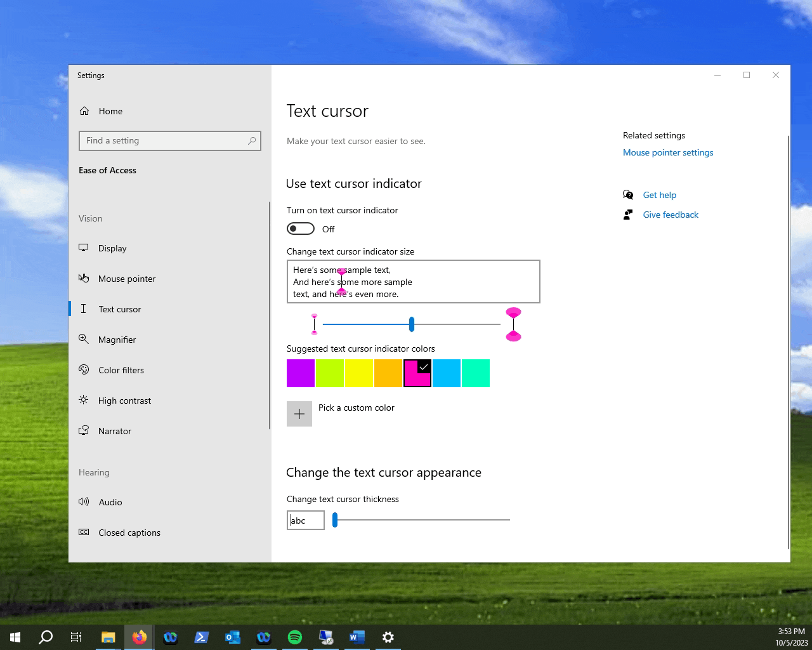Open Audio settings under Hearing
The height and width of the screenshot is (650, 812).
pos(110,502)
